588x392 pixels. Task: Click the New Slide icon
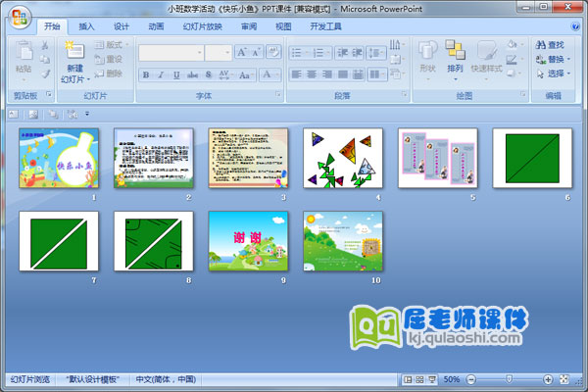75,50
